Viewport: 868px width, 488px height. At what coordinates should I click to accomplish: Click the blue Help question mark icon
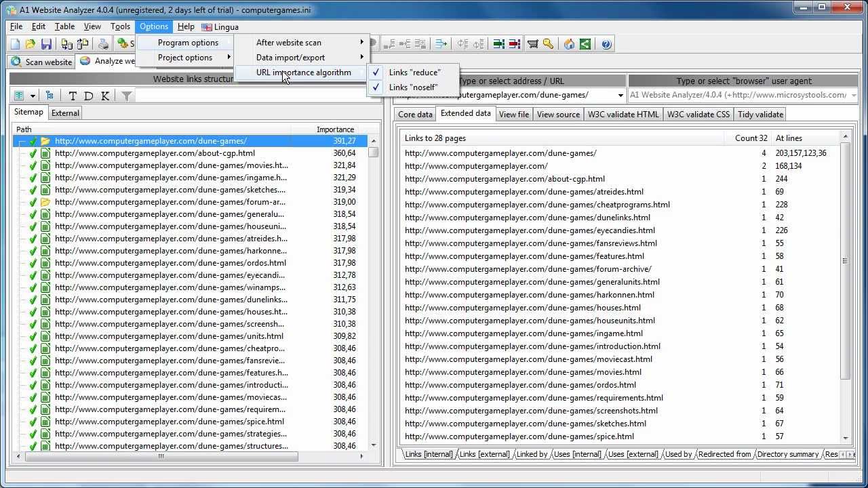(606, 44)
